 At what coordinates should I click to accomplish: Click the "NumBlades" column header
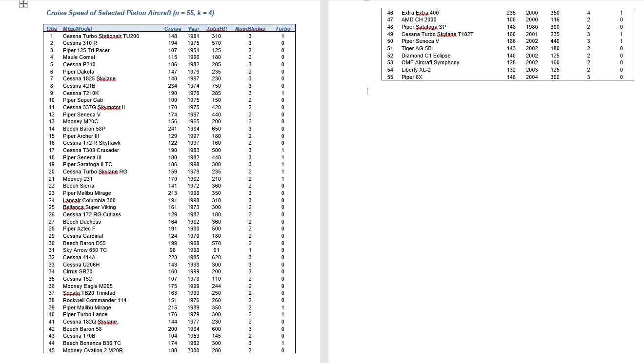(250, 29)
